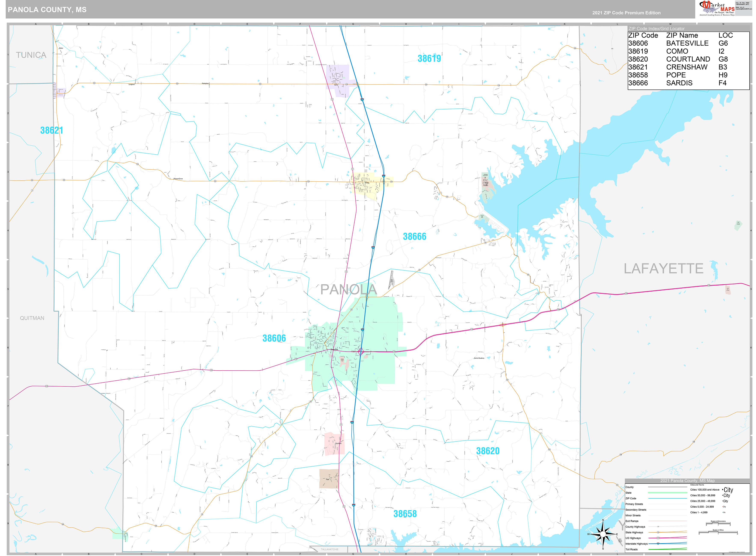Click the green Toll Roads line sample
The height and width of the screenshot is (556, 756).
667,549
